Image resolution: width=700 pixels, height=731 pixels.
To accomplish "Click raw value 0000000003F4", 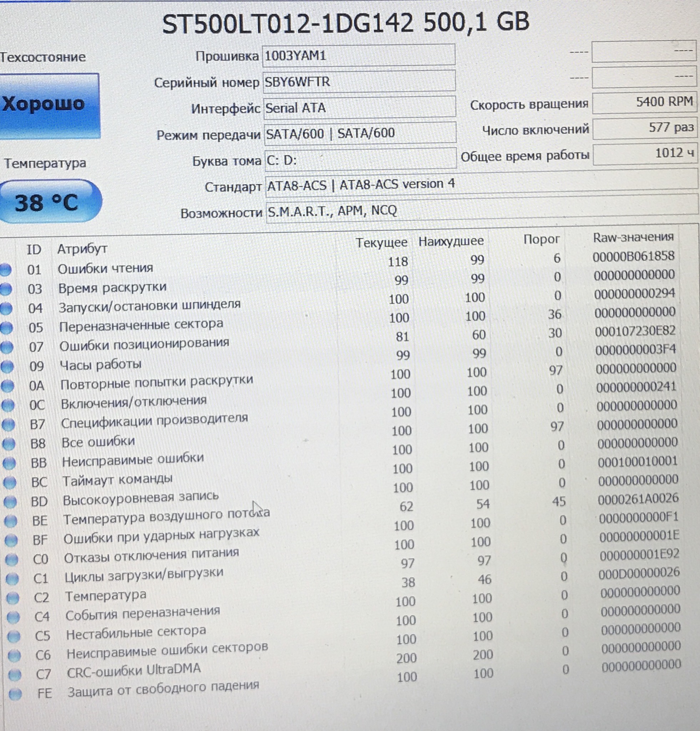I will tap(635, 349).
